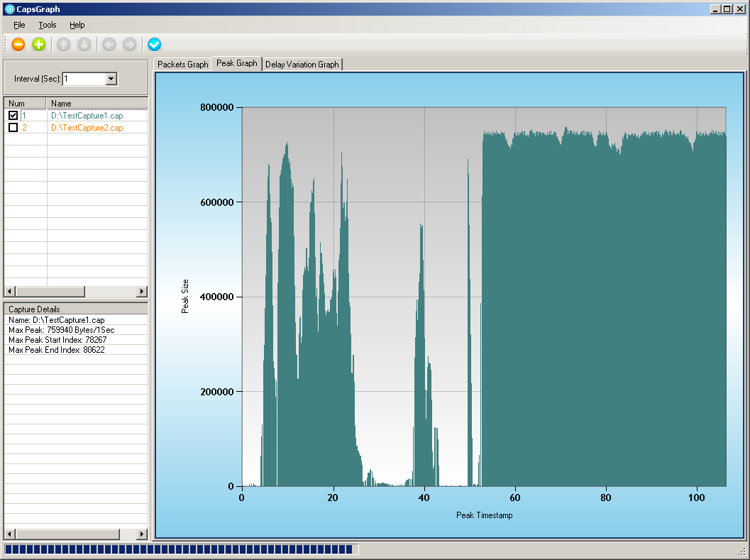Image resolution: width=750 pixels, height=560 pixels.
Task: Click the Capture Details horizontal scrollbar thumb
Action: tap(67, 534)
